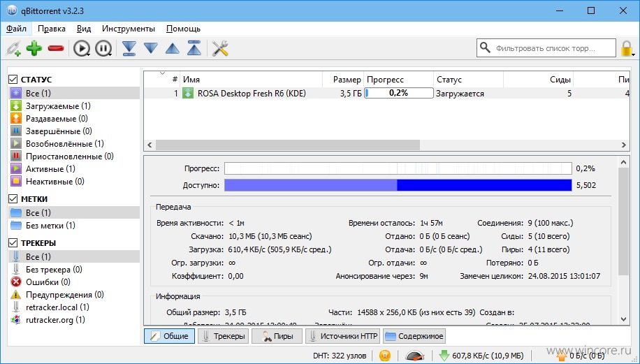640x364 pixels.
Task: Click sort indicator chevron above # column
Action: click(162, 73)
